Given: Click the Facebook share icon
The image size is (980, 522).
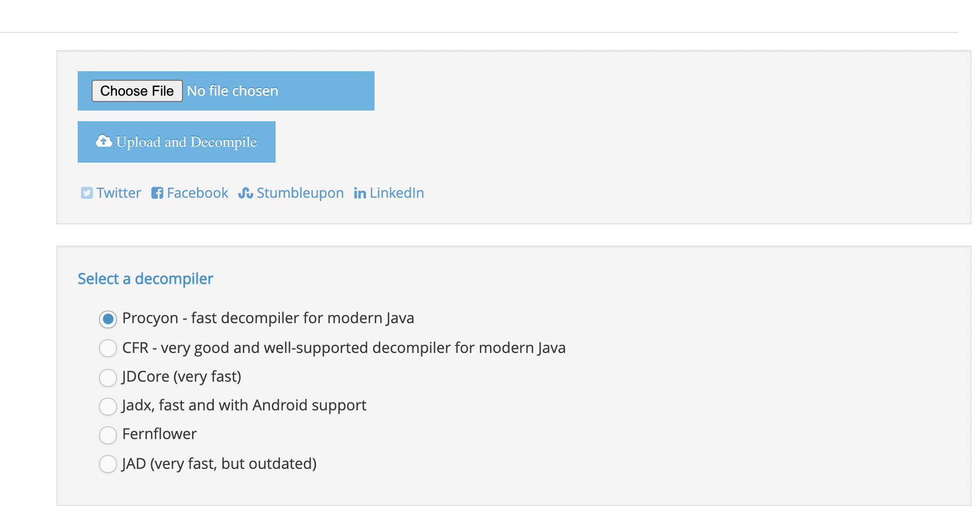Looking at the screenshot, I should pyautogui.click(x=157, y=193).
